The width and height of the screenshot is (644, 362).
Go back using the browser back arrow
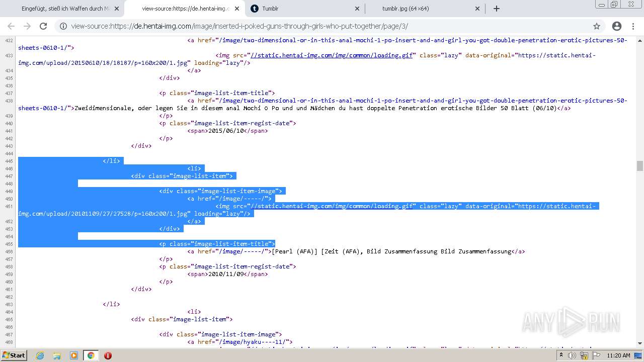[x=11, y=26]
